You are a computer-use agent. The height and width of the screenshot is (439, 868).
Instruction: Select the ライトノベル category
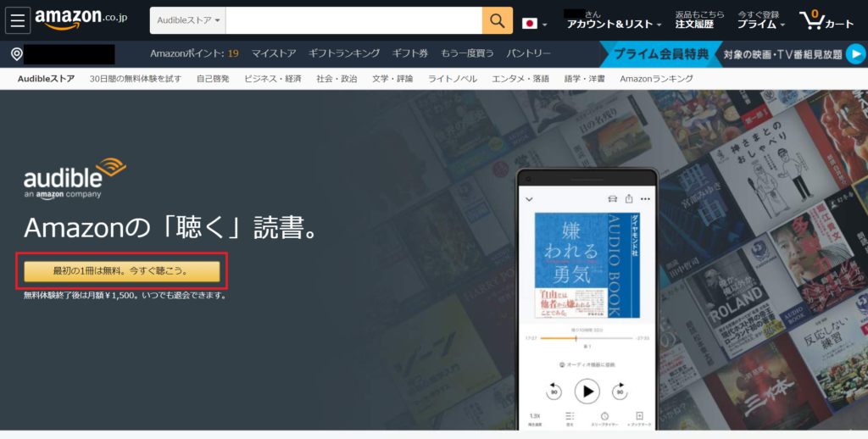coord(453,79)
